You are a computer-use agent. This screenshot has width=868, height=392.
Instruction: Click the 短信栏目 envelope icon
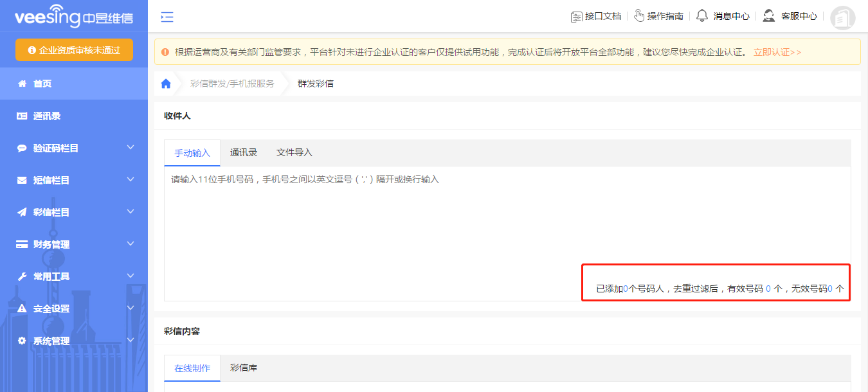point(22,180)
